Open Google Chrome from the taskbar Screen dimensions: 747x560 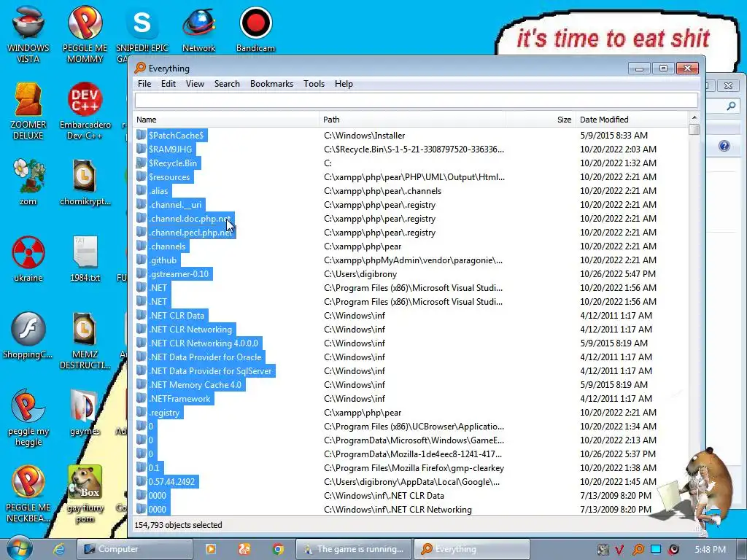pos(278,549)
